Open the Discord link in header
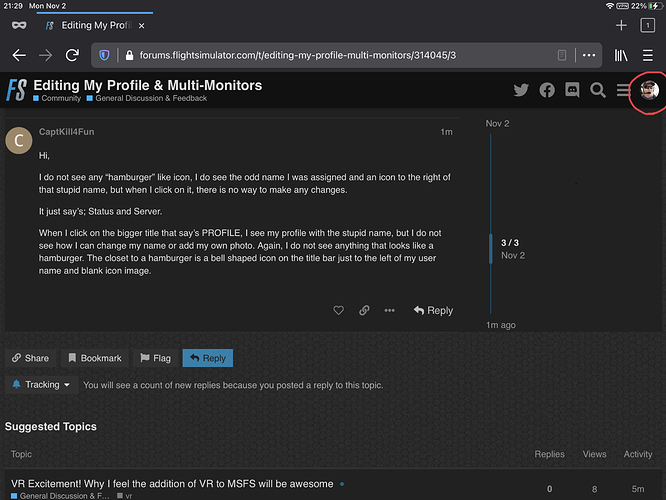 (x=572, y=90)
